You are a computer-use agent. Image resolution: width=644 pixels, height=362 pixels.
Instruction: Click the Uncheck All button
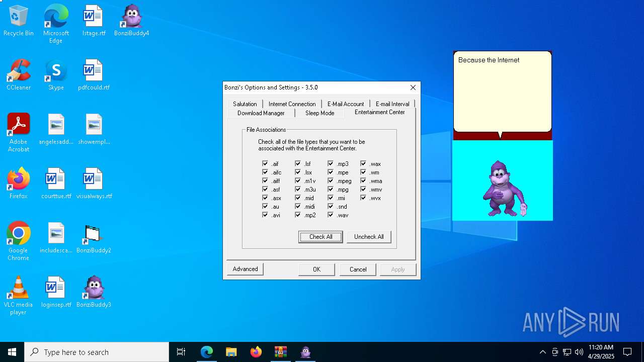pyautogui.click(x=369, y=237)
